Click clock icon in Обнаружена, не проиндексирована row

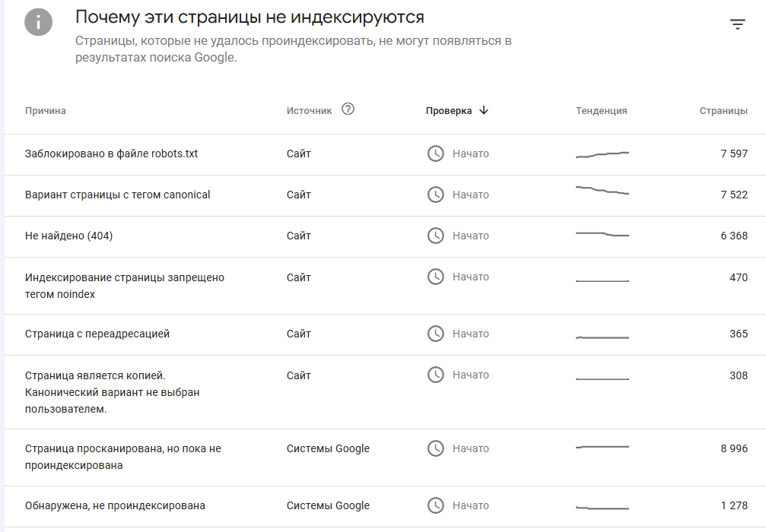click(435, 505)
